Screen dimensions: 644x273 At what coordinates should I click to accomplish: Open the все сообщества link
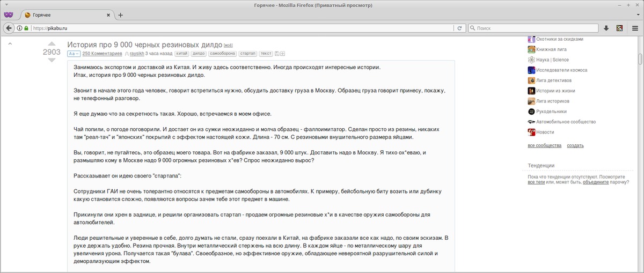point(544,145)
